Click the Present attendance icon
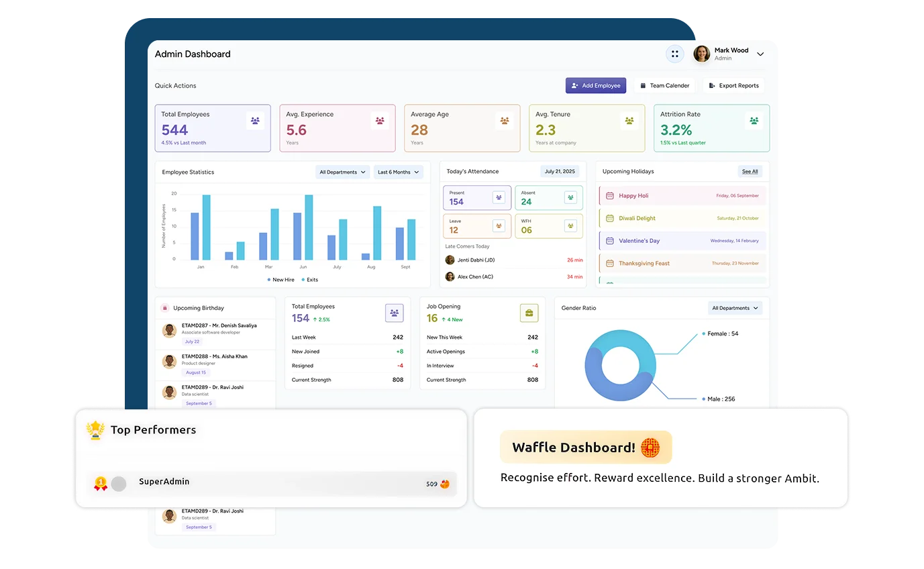The height and width of the screenshot is (569, 924). coord(498,197)
